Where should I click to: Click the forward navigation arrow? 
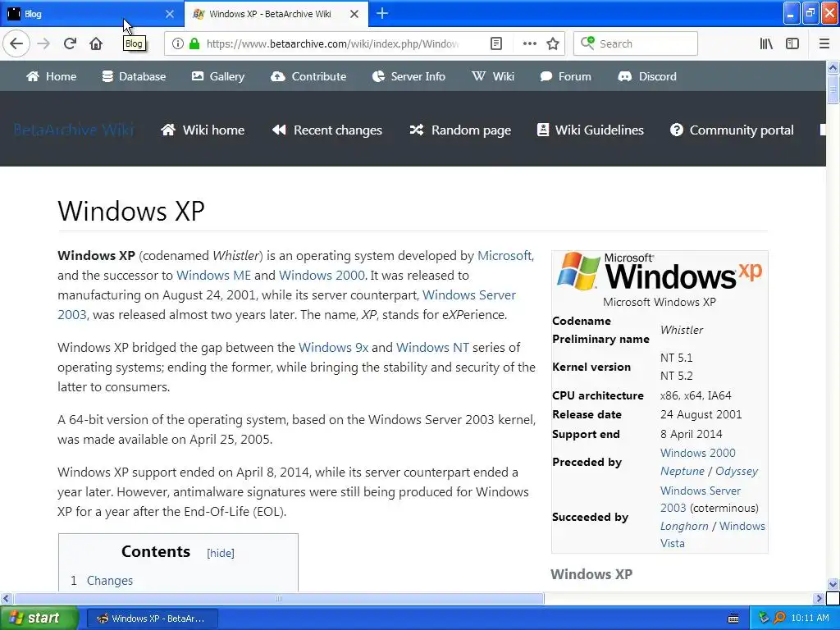[x=43, y=43]
